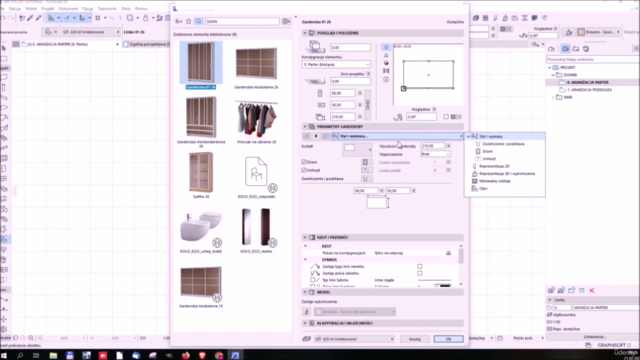The height and width of the screenshot is (360, 640).
Task: Open File Explorer from the taskbar
Action: point(53,356)
